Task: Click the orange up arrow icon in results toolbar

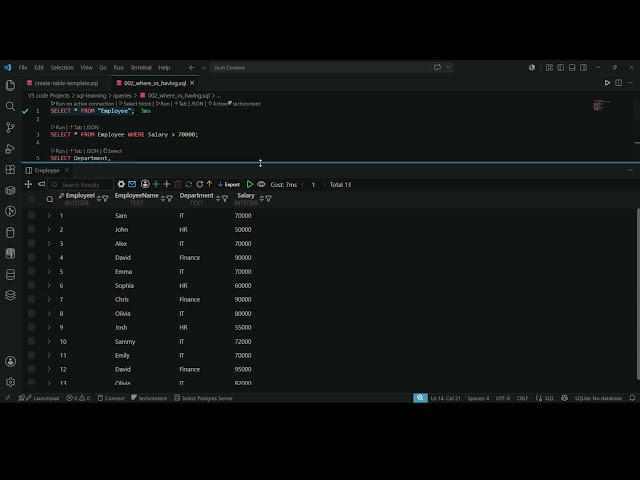Action: tap(209, 184)
